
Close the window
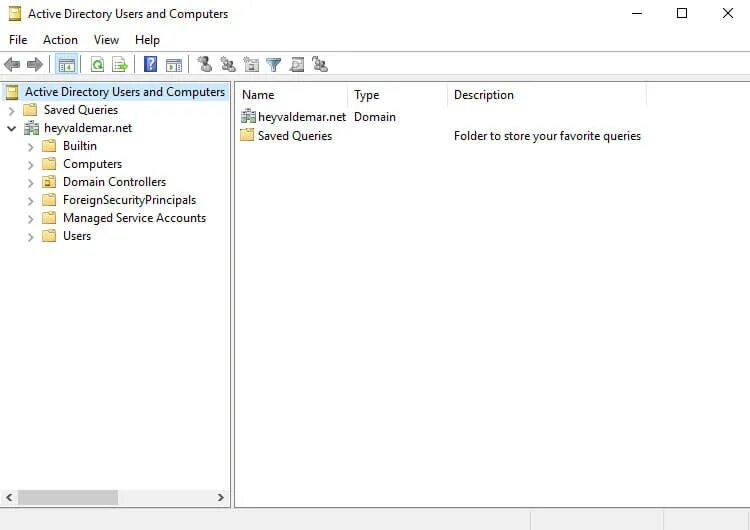[x=727, y=13]
